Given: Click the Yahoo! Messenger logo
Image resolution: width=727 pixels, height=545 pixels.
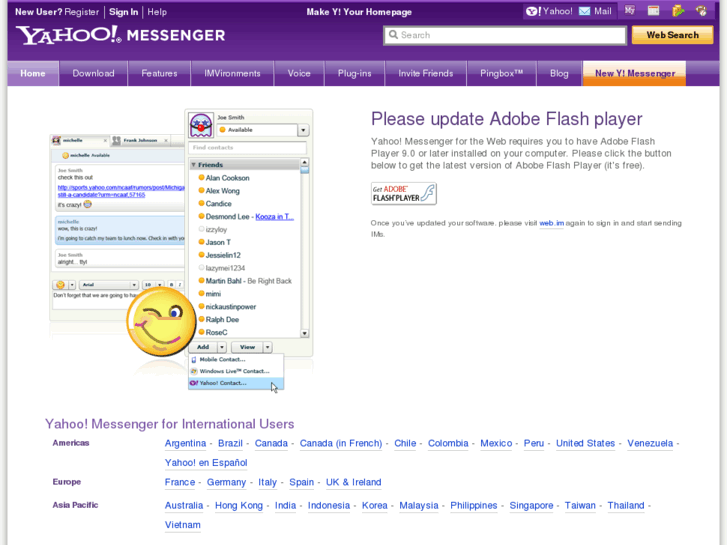Looking at the screenshot, I should tap(121, 35).
